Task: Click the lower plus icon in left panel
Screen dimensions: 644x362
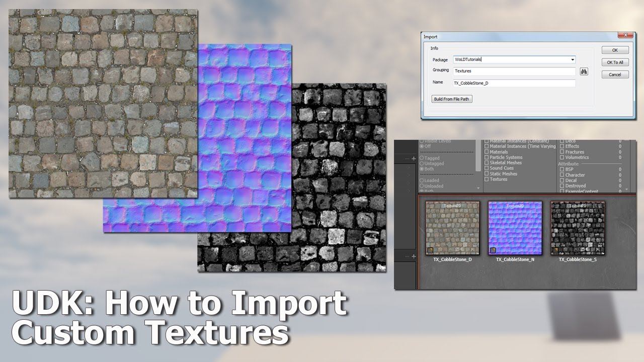Action: coord(414,256)
